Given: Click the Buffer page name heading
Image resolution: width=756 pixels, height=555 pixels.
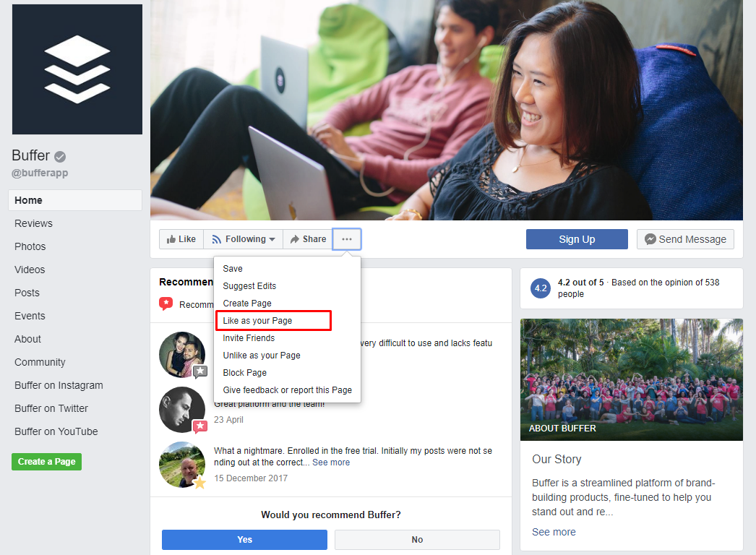Looking at the screenshot, I should pyautogui.click(x=30, y=155).
